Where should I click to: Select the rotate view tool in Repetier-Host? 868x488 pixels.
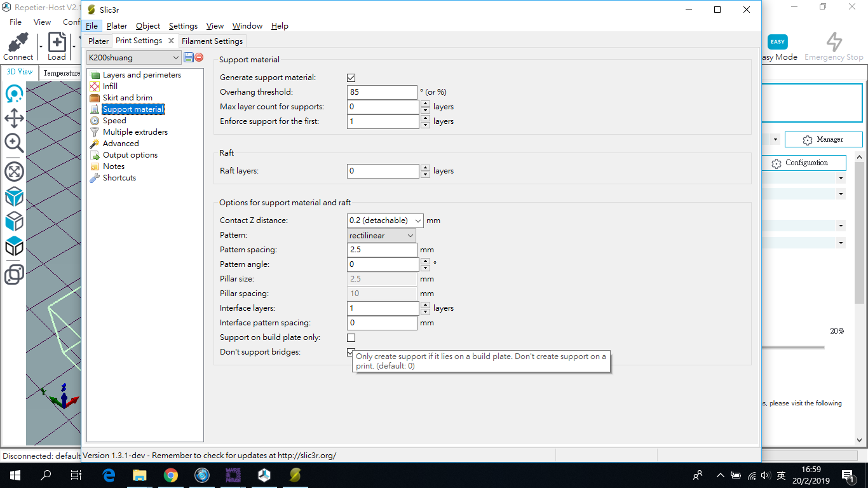pos(14,94)
